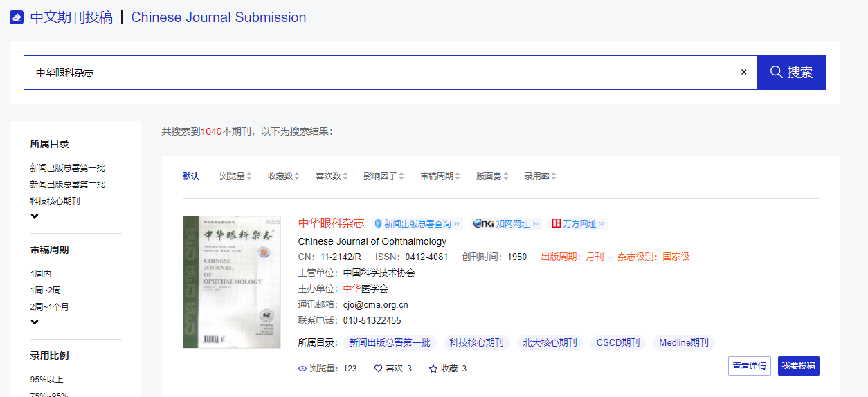Click the red Wanfang logo icon
The height and width of the screenshot is (397, 868).
click(x=556, y=224)
